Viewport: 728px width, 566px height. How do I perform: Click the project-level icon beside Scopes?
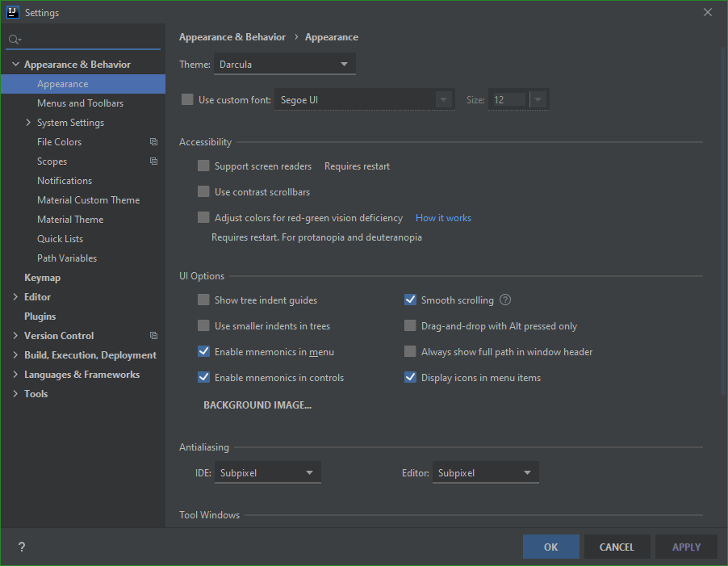point(153,161)
